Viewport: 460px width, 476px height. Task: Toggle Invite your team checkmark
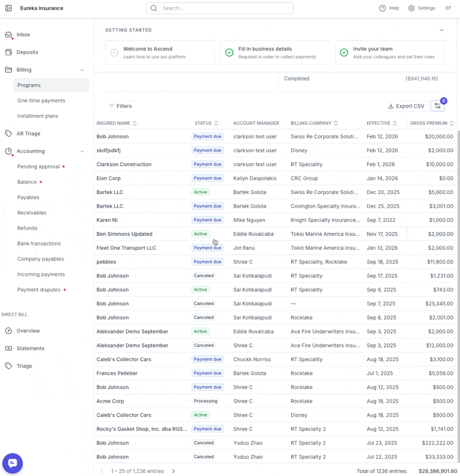pyautogui.click(x=344, y=52)
